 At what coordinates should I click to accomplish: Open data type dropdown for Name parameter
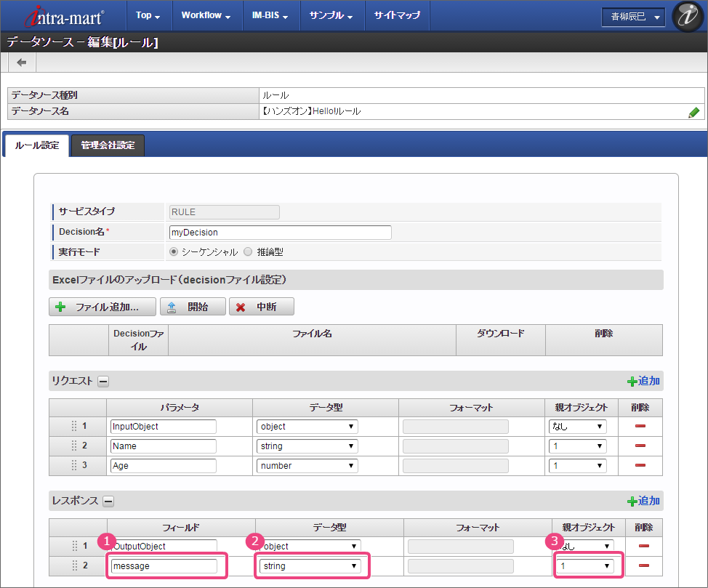(307, 446)
